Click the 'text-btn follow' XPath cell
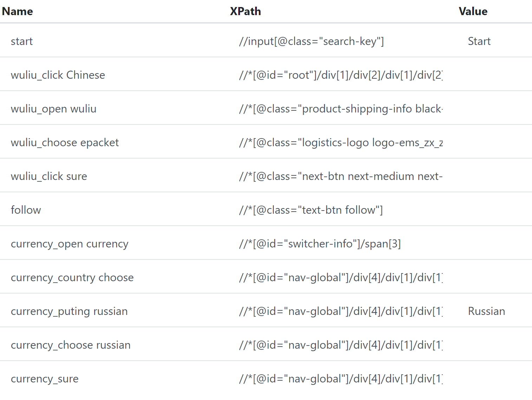Screen dimensions: 532x400 point(311,210)
